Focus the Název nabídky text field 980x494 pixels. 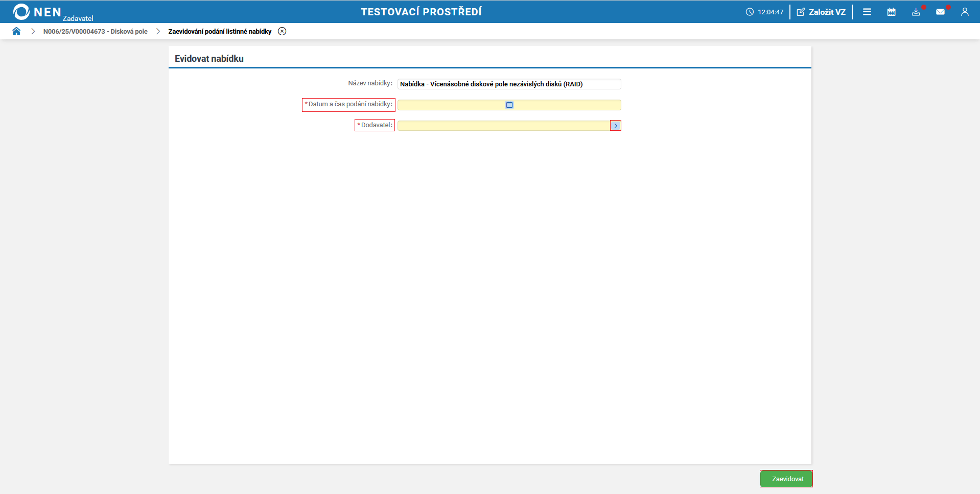[x=509, y=84]
